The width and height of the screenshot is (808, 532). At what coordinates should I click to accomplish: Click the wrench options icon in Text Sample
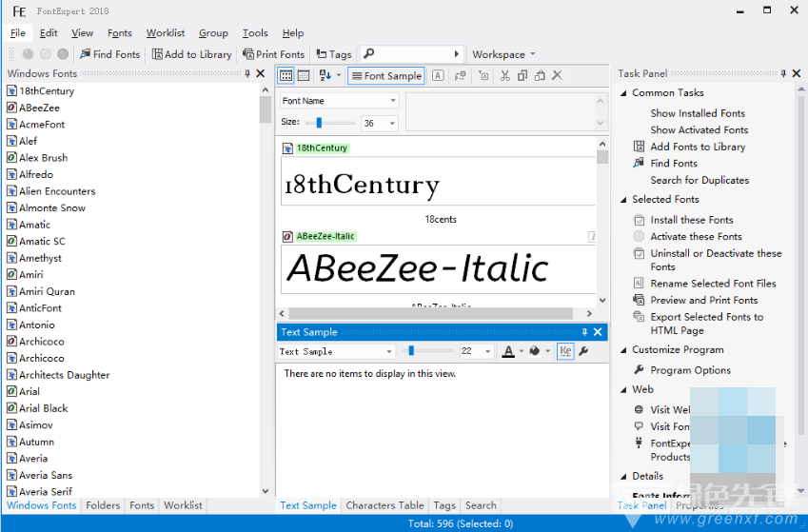[583, 351]
